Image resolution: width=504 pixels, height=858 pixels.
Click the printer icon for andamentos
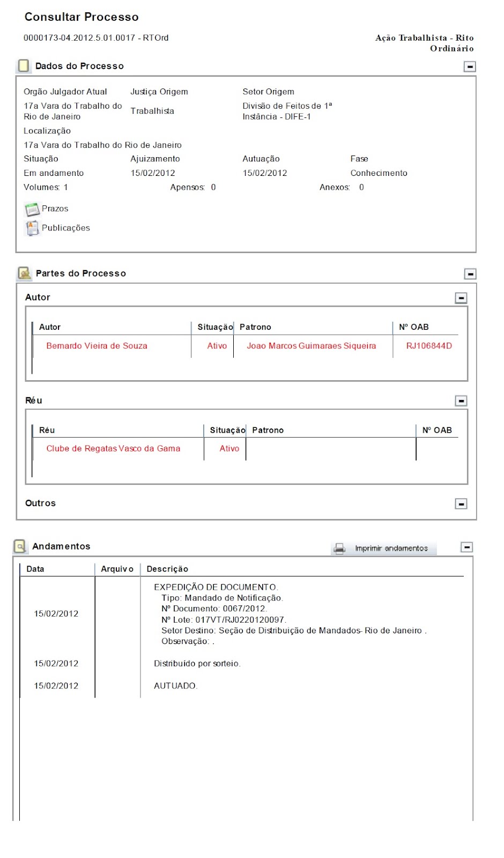(x=339, y=548)
